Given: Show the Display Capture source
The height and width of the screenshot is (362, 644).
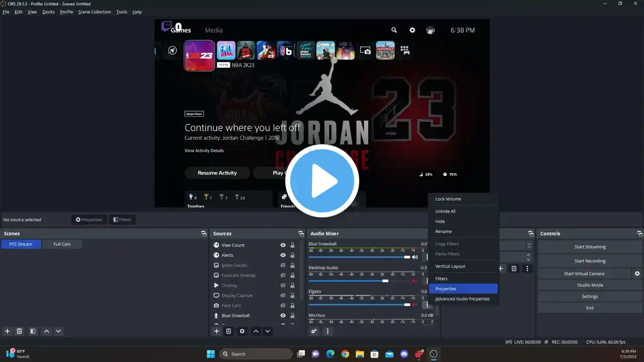Looking at the screenshot, I should point(283,296).
